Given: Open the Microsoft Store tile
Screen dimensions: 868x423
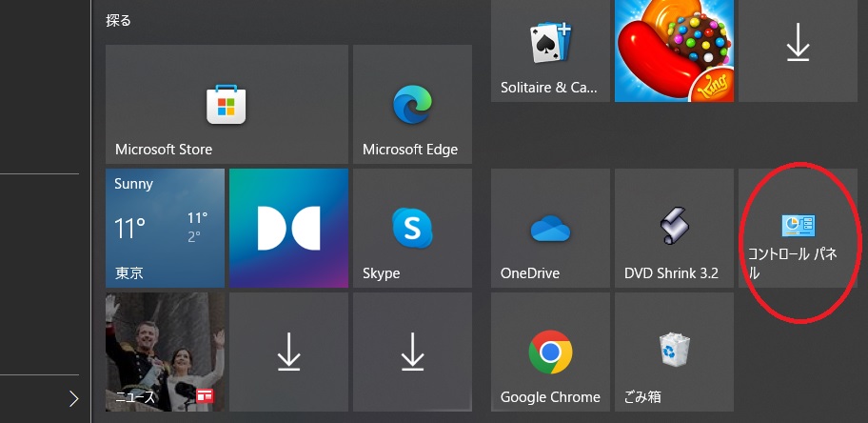Looking at the screenshot, I should click(227, 104).
